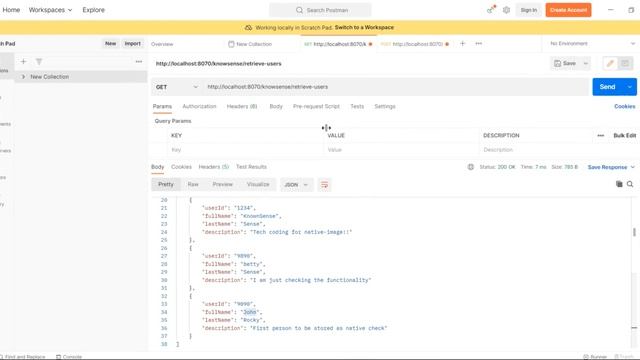Image resolution: width=640 pixels, height=360 pixels.
Task: Click the cloud-off icon in yellow banner
Action: click(x=248, y=28)
